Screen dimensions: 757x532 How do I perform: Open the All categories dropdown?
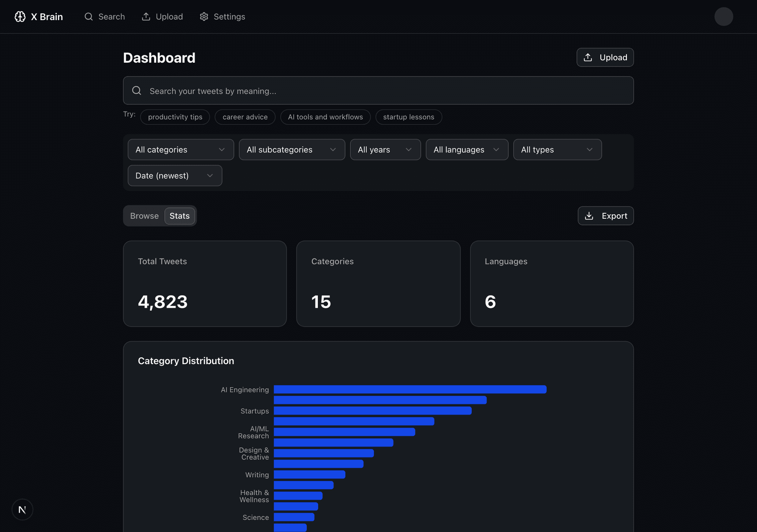pyautogui.click(x=180, y=149)
